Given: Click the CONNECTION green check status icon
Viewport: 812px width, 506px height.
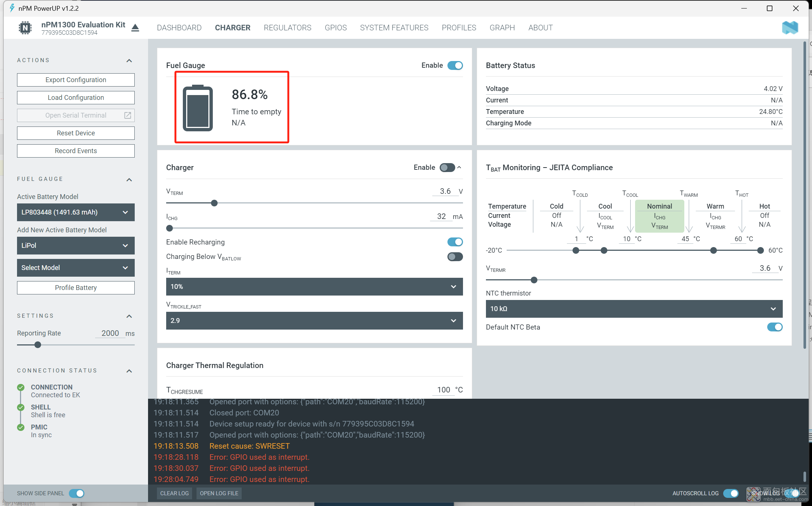Looking at the screenshot, I should [x=21, y=387].
